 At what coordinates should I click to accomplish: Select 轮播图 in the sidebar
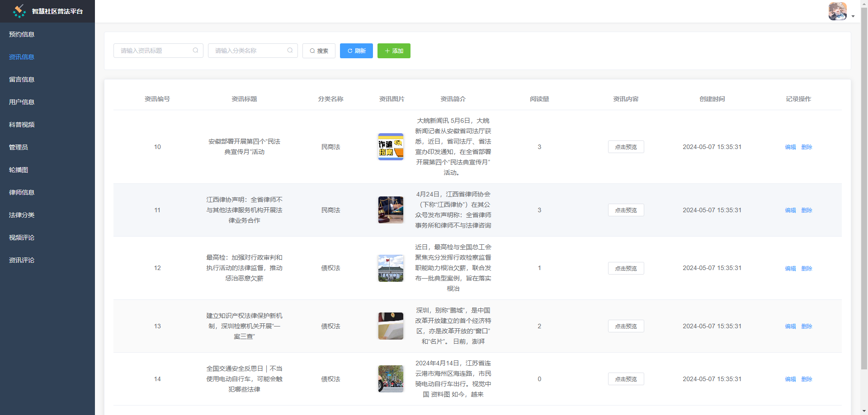pyautogui.click(x=18, y=170)
